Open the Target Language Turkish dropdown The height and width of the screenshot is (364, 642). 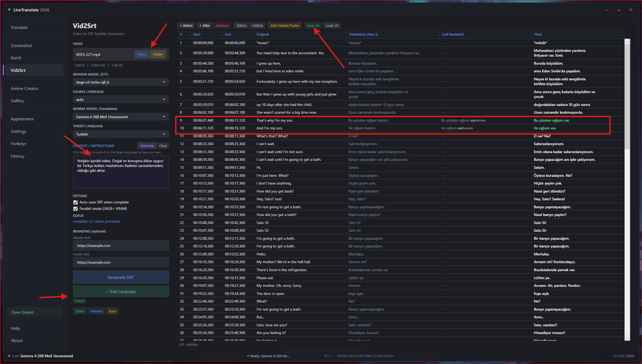coord(121,134)
